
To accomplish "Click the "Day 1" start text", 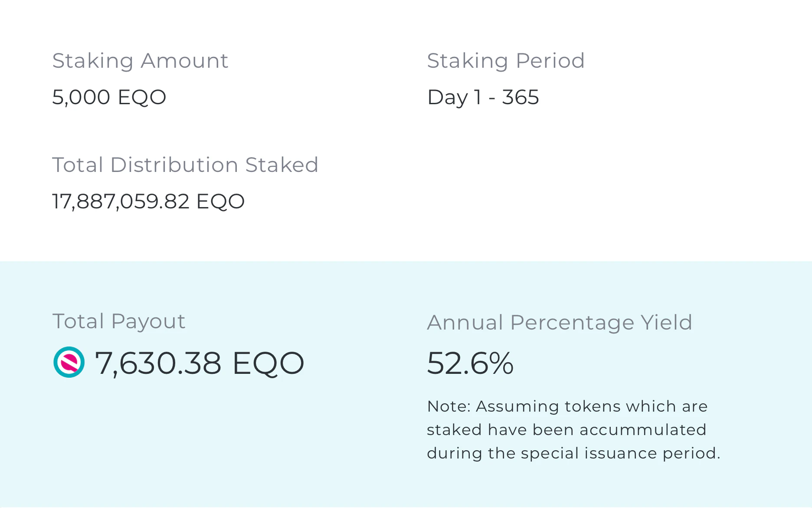I will [x=455, y=97].
